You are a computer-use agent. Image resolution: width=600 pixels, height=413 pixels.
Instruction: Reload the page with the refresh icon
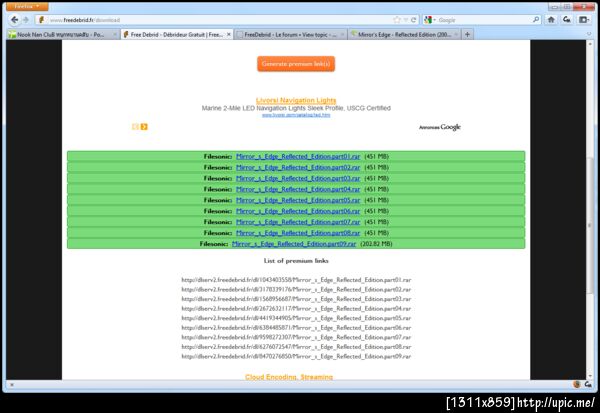413,20
